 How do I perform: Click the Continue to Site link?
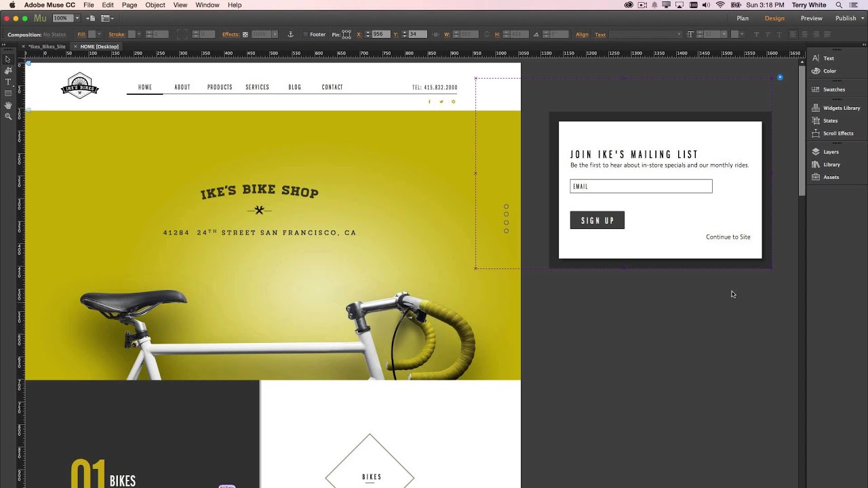click(728, 237)
